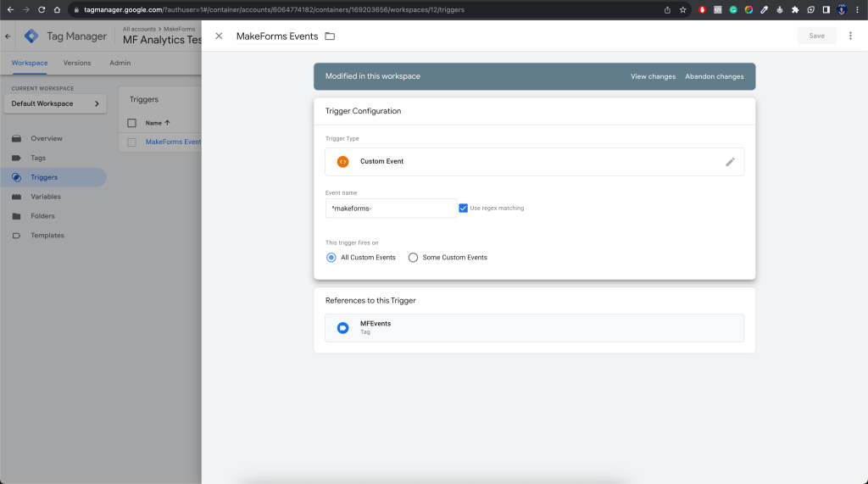Open the folder icon beside MakeForms Events

pos(330,36)
